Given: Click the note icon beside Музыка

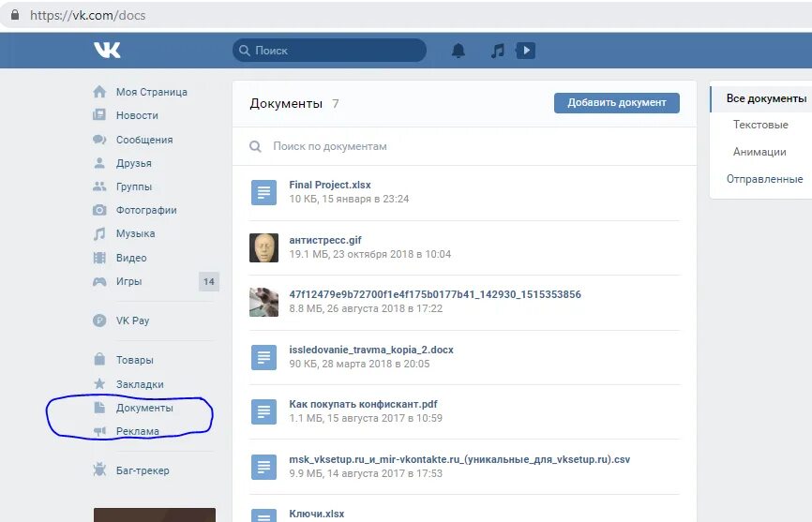Looking at the screenshot, I should point(99,233).
